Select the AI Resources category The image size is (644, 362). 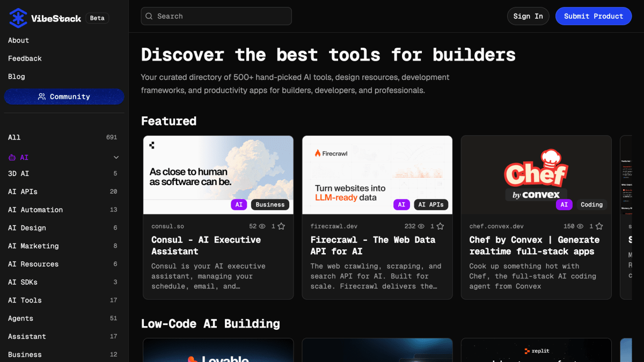62,264
